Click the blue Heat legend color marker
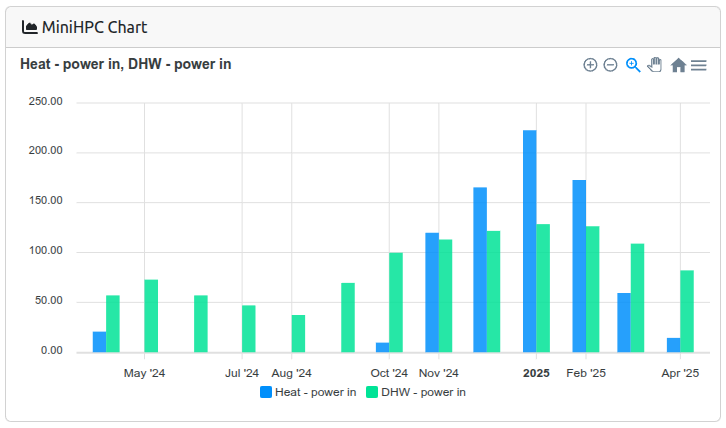The image size is (726, 428). point(266,392)
